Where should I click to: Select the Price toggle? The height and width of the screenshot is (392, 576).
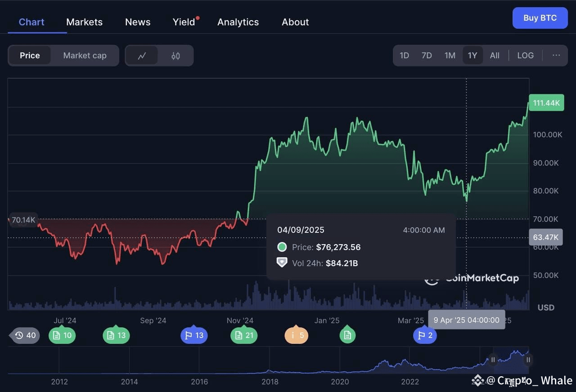[x=30, y=55]
